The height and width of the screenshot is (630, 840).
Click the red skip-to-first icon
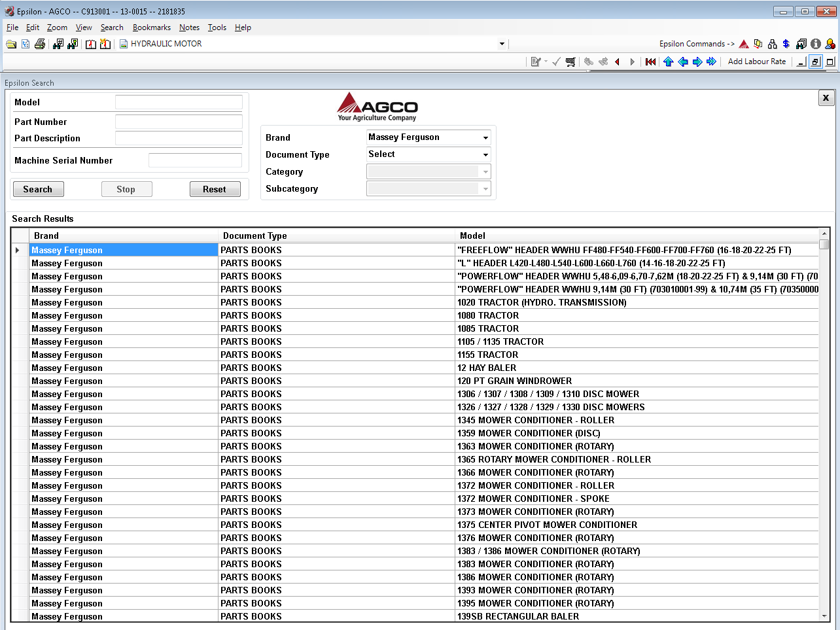click(650, 61)
